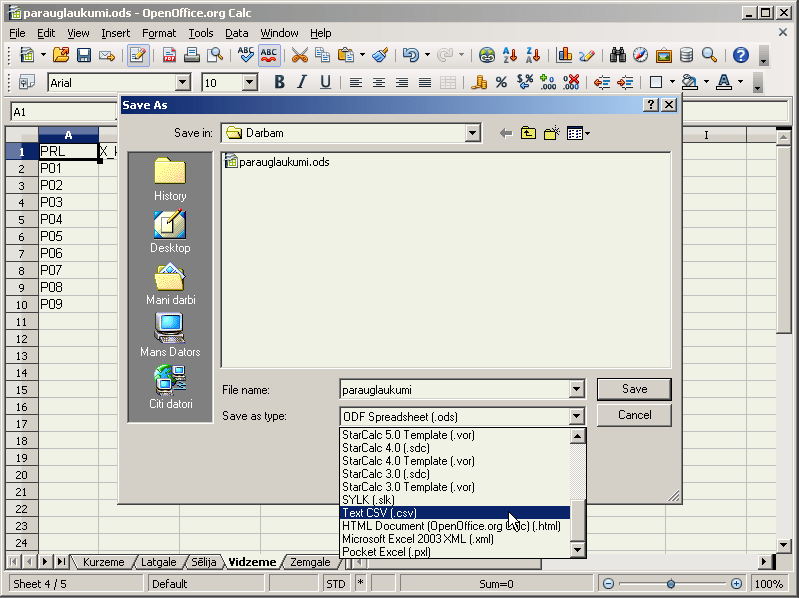Click the Up One Level folder icon

click(528, 133)
